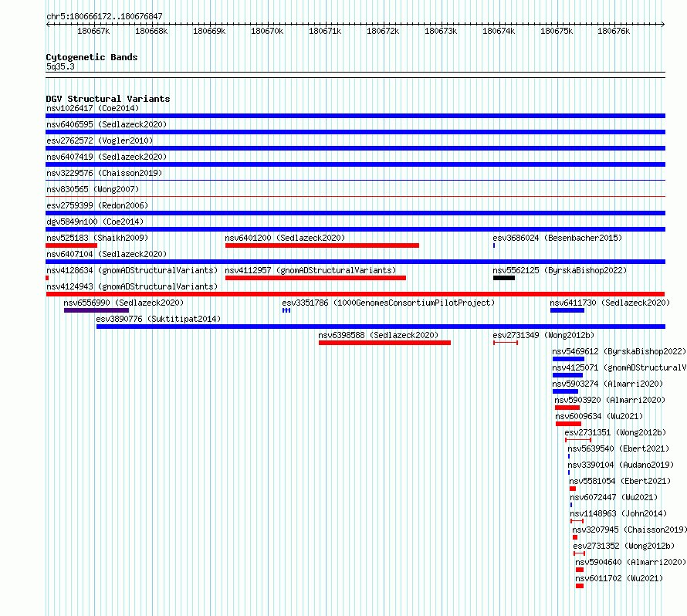The width and height of the screenshot is (687, 616).
Task: Click the purple nsv6556990 (Sedlazeck2020) bar
Action: pyautogui.click(x=96, y=310)
